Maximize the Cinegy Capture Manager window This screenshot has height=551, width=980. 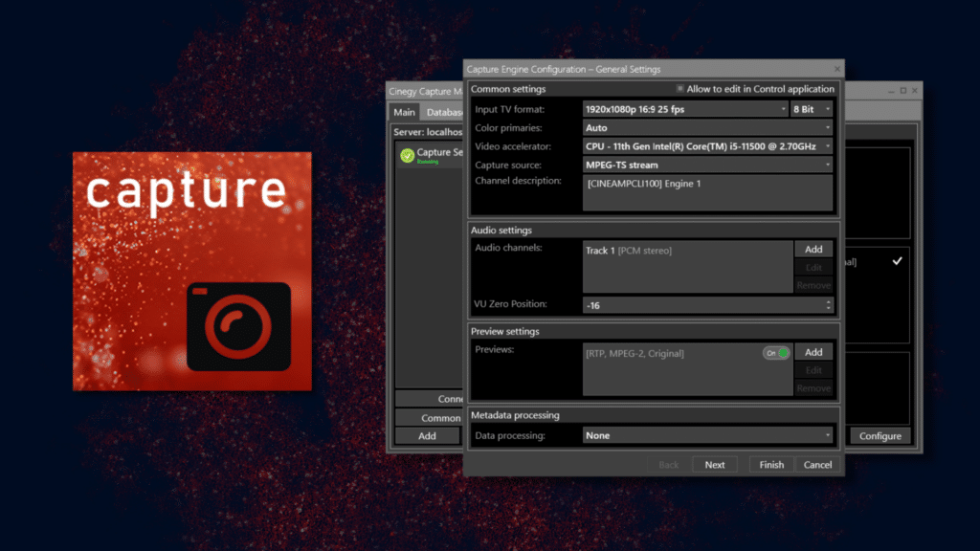pyautogui.click(x=903, y=91)
